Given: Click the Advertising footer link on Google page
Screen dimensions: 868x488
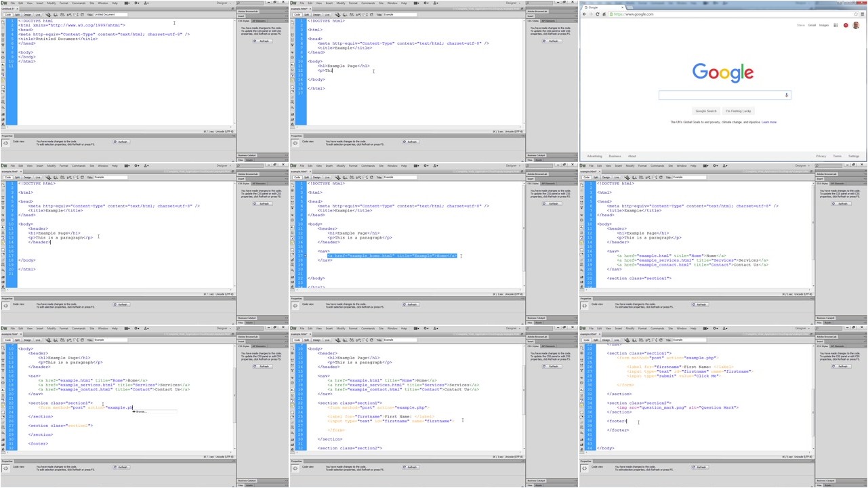Looking at the screenshot, I should click(594, 156).
